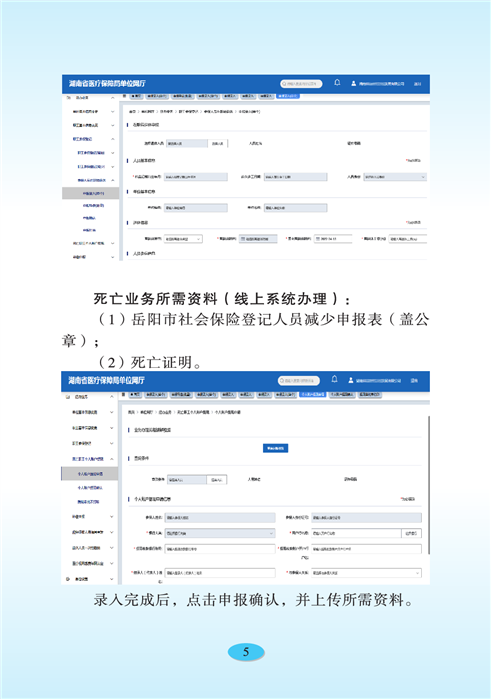Open the active blue tab in second screenshot tab strip
Viewport: 491px width, 699px height.
[x=313, y=395]
